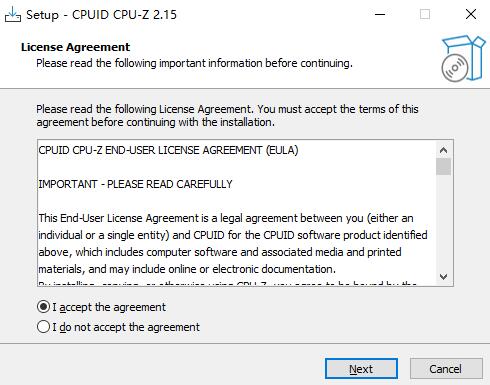Click "I do not accept the agreement" label text
490x385 pixels.
126,327
